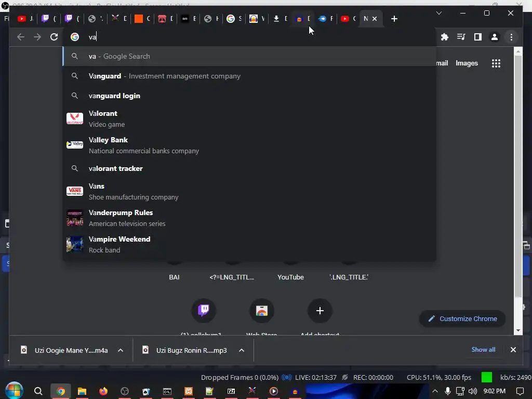Switch to the second Twitch tab
Image resolution: width=532 pixels, height=399 pixels.
(x=73, y=19)
